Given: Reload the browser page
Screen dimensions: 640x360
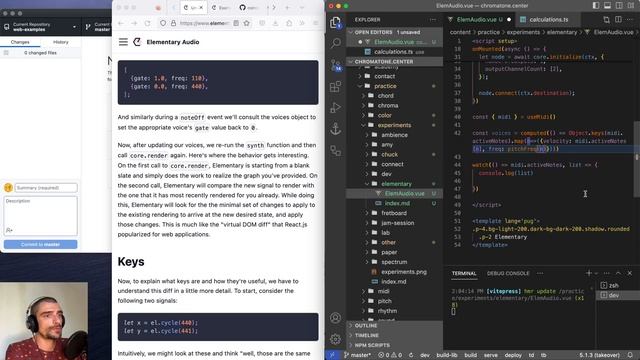Looking at the screenshot, I should (x=147, y=23).
